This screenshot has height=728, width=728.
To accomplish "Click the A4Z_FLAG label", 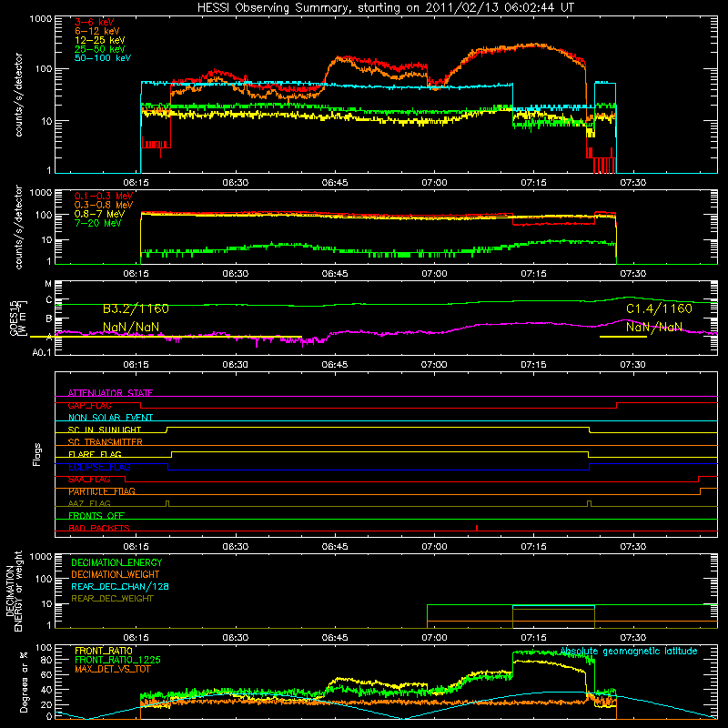I will point(89,503).
